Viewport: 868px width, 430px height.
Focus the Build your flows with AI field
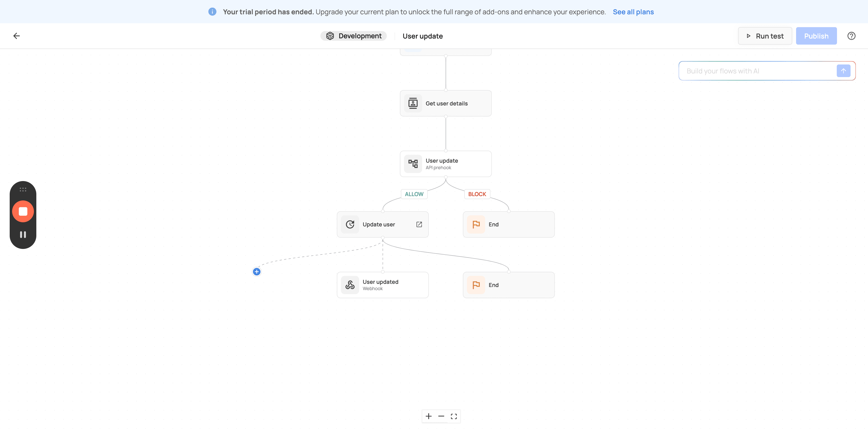pyautogui.click(x=758, y=71)
